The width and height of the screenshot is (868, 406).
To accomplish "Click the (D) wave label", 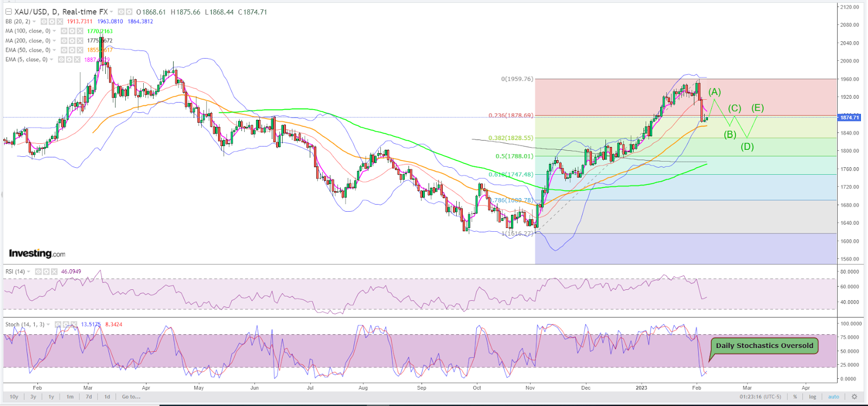I will (x=747, y=147).
